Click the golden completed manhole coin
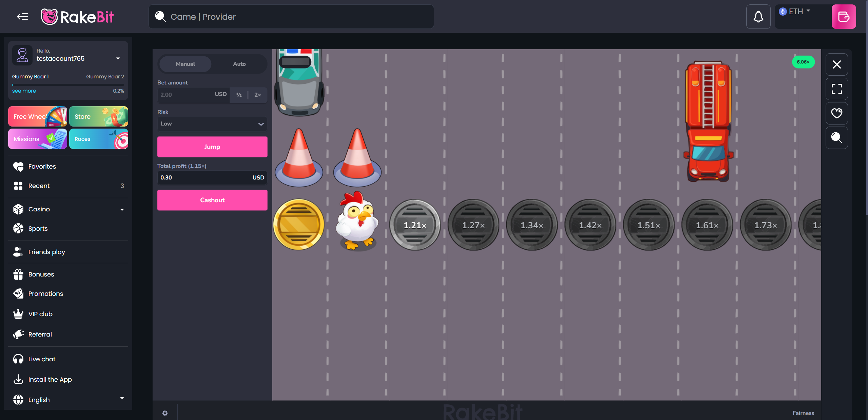This screenshot has width=868, height=420. 298,225
